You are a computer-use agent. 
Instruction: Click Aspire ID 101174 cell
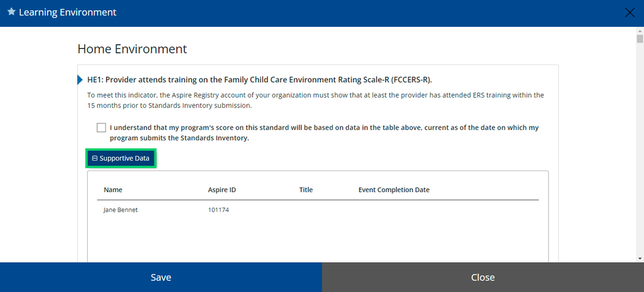(219, 210)
